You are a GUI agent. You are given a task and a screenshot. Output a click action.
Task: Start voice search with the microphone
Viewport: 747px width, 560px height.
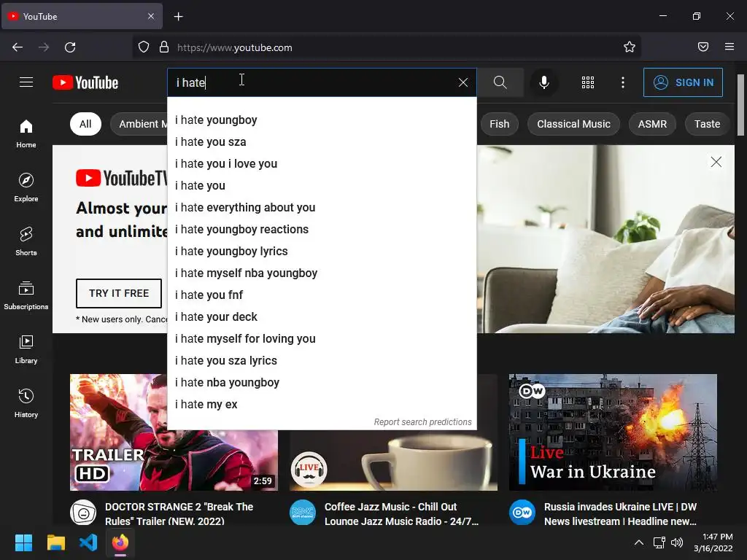(544, 82)
